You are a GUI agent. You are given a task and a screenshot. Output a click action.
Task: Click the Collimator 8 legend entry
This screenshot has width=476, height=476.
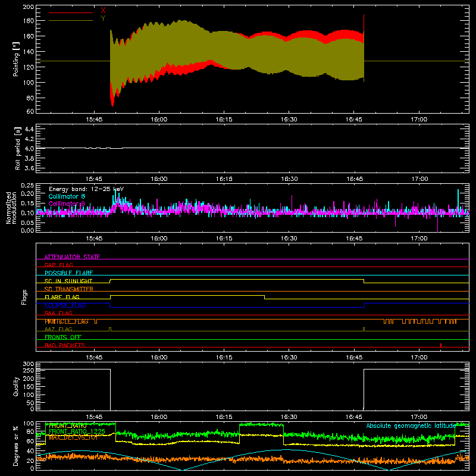click(67, 196)
